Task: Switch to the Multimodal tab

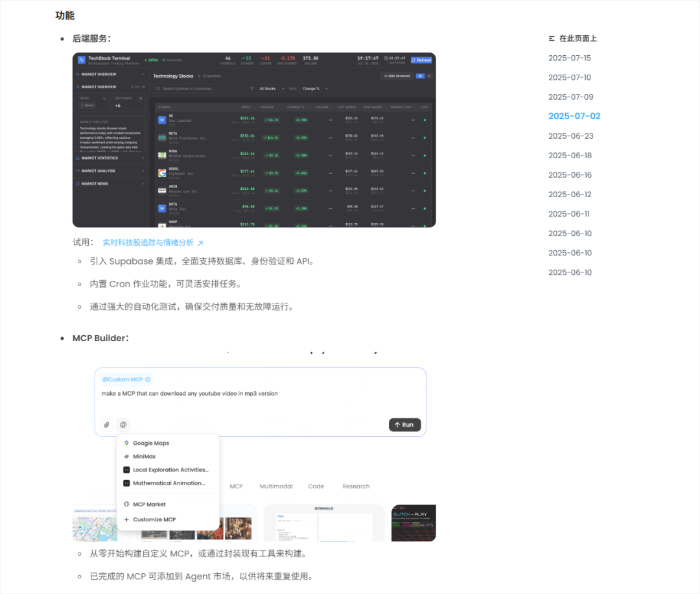Action: [x=276, y=486]
